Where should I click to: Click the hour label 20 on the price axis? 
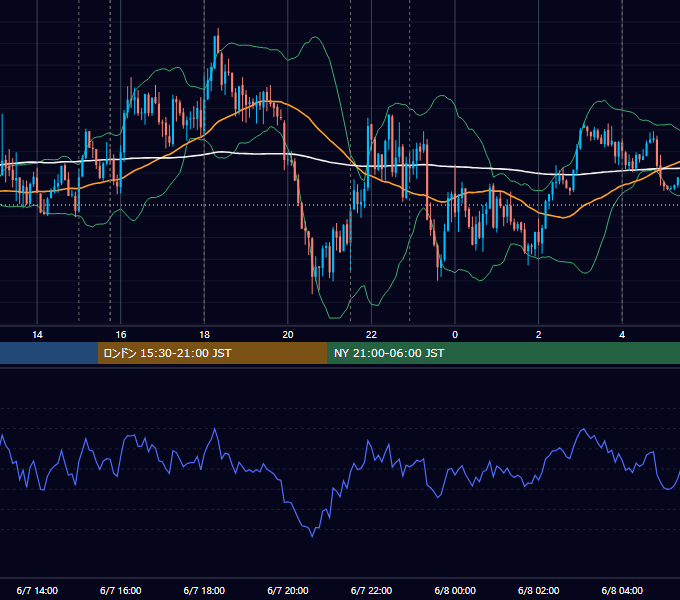pyautogui.click(x=288, y=335)
